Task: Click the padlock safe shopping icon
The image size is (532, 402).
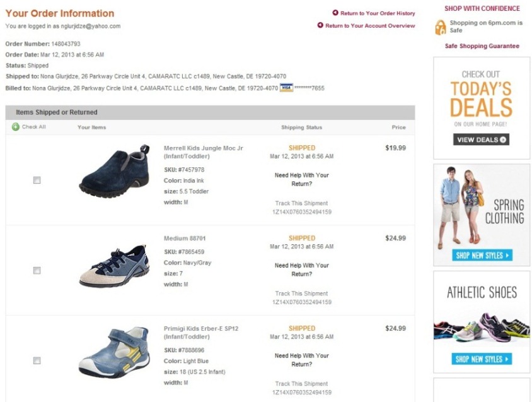Action: tap(441, 27)
